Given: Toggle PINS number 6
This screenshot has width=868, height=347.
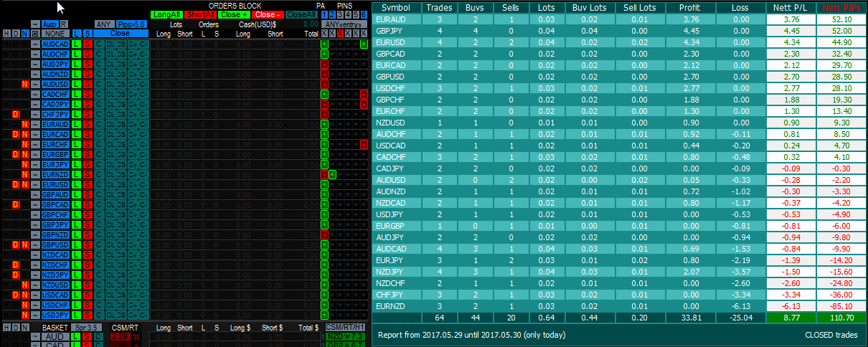Looking at the screenshot, I should [x=364, y=14].
